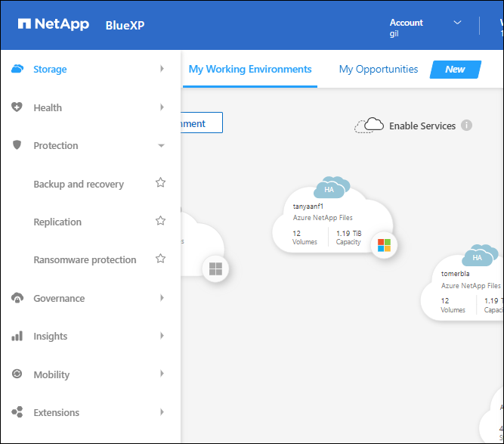Click the Insights bar chart icon

coord(17,336)
